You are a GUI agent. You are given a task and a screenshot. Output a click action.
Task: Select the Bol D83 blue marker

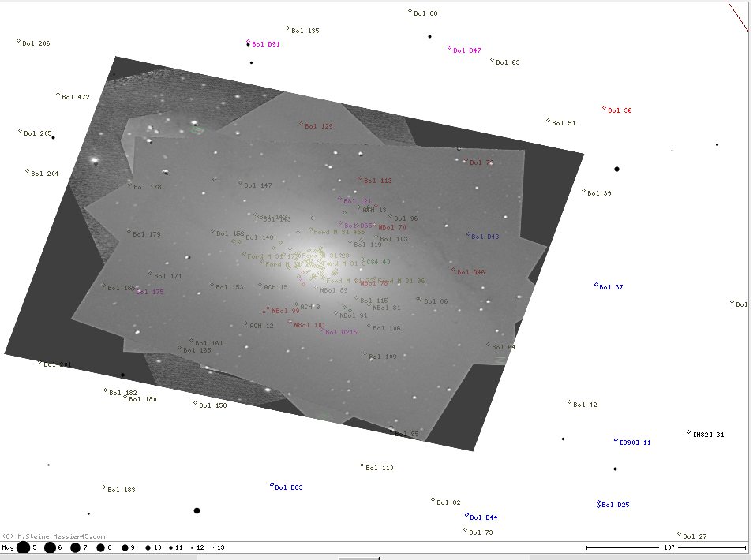272,485
